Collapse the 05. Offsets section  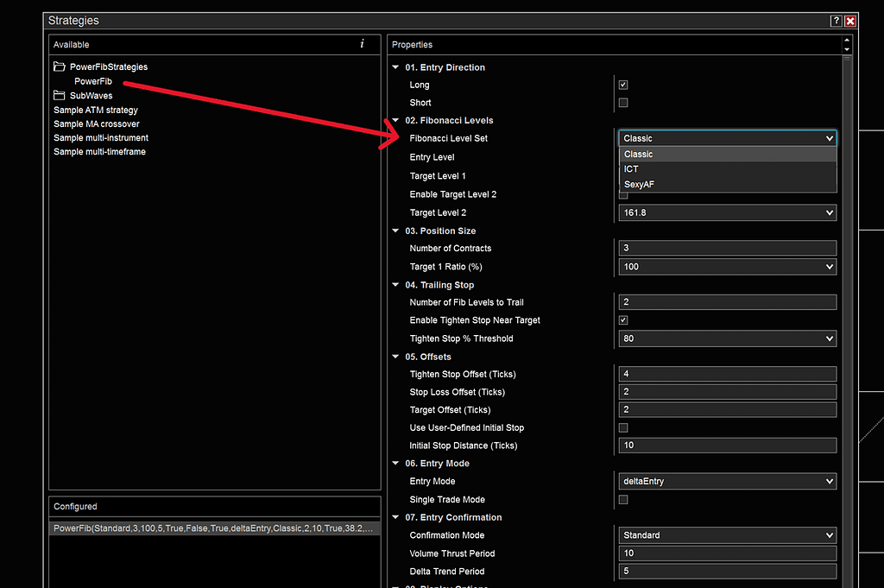396,357
